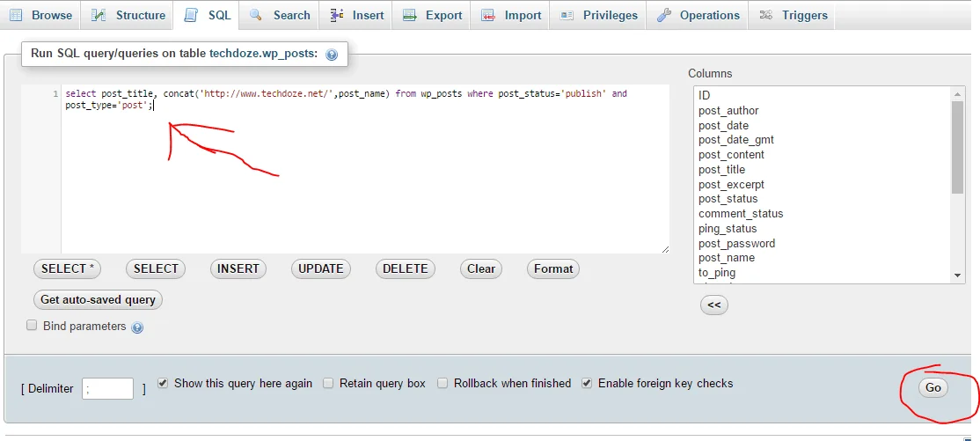Switch to the Structure tab
Image resolution: width=980 pixels, height=441 pixels.
(x=128, y=15)
